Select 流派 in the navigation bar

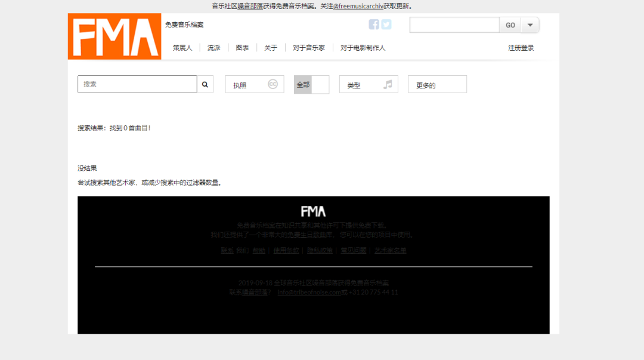(213, 48)
